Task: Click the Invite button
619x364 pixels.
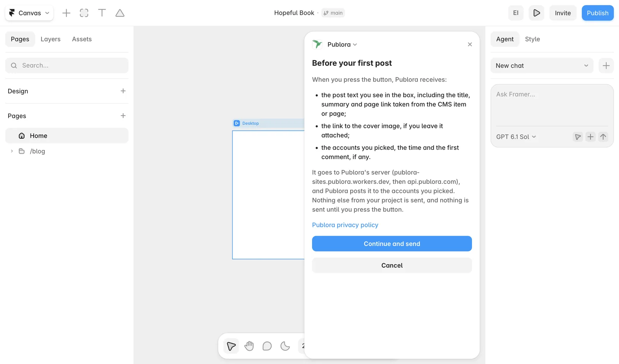Action: (563, 13)
